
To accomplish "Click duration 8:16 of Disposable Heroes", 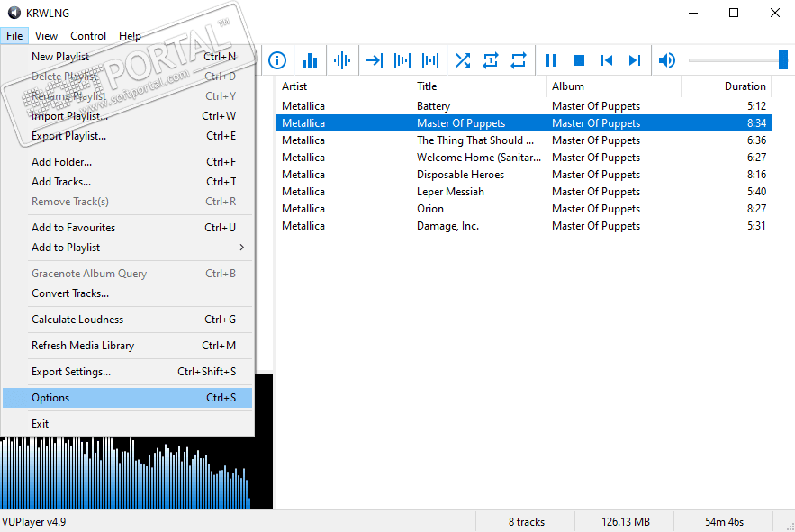I will click(x=756, y=175).
